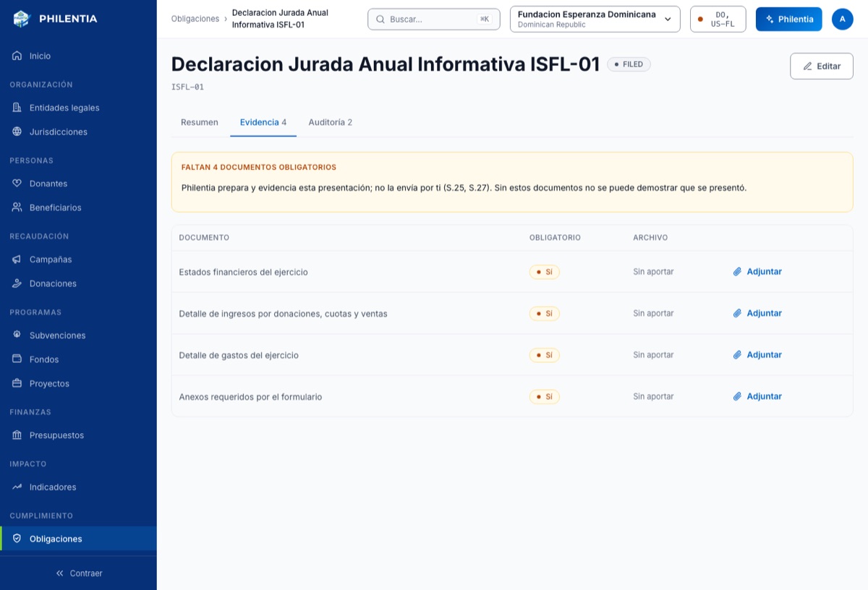Click the pencil icon on Editar button
868x590 pixels.
coord(808,66)
